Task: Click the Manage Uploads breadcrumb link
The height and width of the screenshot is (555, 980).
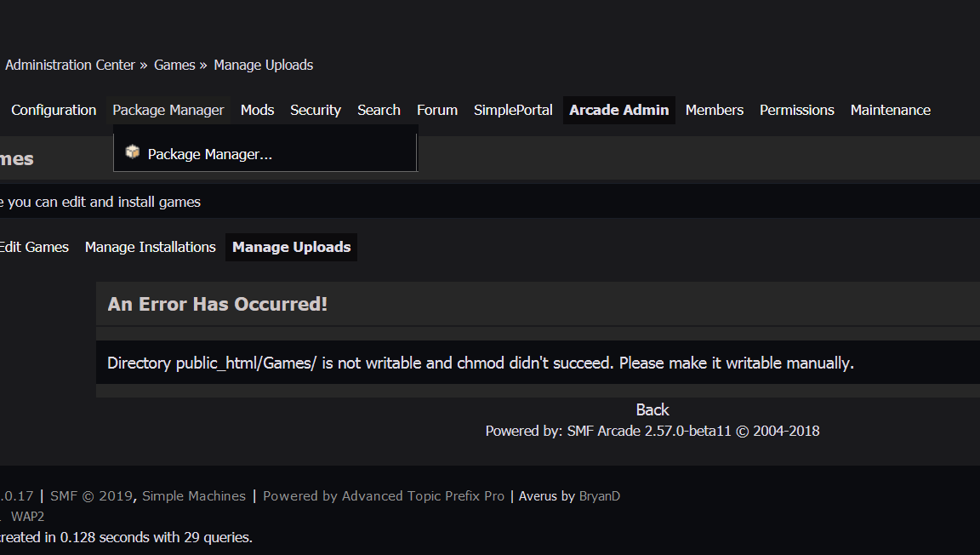Action: tap(263, 65)
